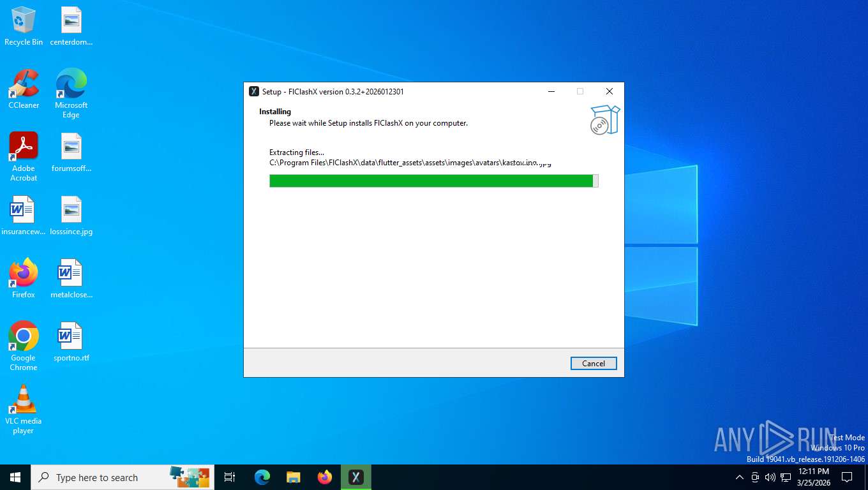Open Adobe Acrobat desktop shortcut
The height and width of the screenshot is (490, 868).
[24, 157]
